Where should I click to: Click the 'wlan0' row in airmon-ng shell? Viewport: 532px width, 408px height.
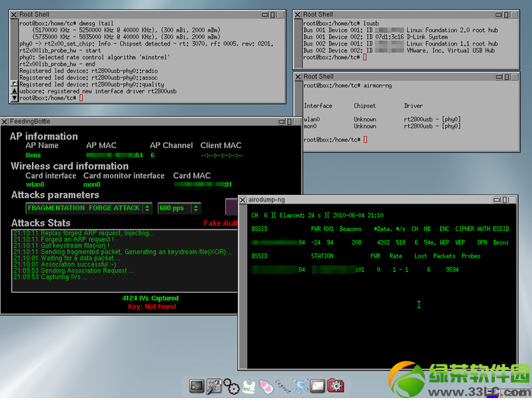click(382, 119)
